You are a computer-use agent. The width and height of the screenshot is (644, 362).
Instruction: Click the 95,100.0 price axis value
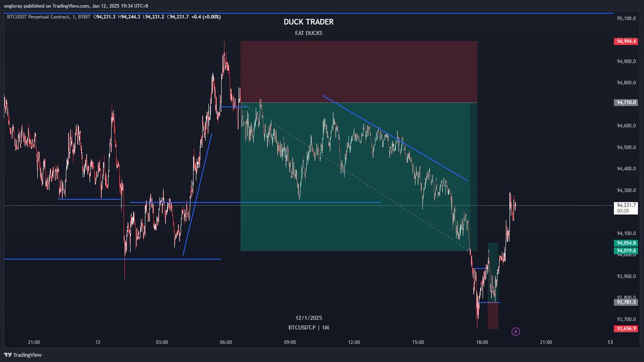(x=626, y=18)
